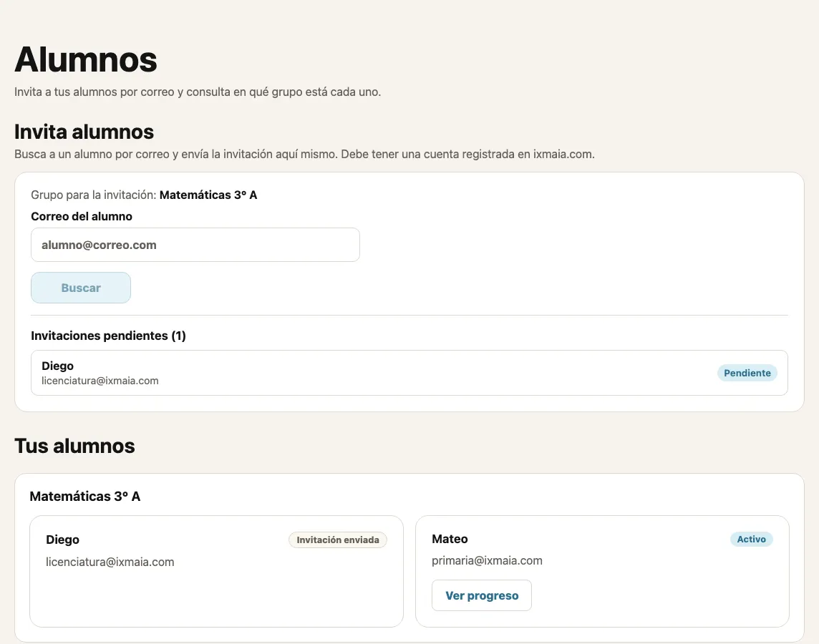Click the Pendiente badge on Diego's invitation
Image resolution: width=819 pixels, height=644 pixels.
tap(747, 373)
